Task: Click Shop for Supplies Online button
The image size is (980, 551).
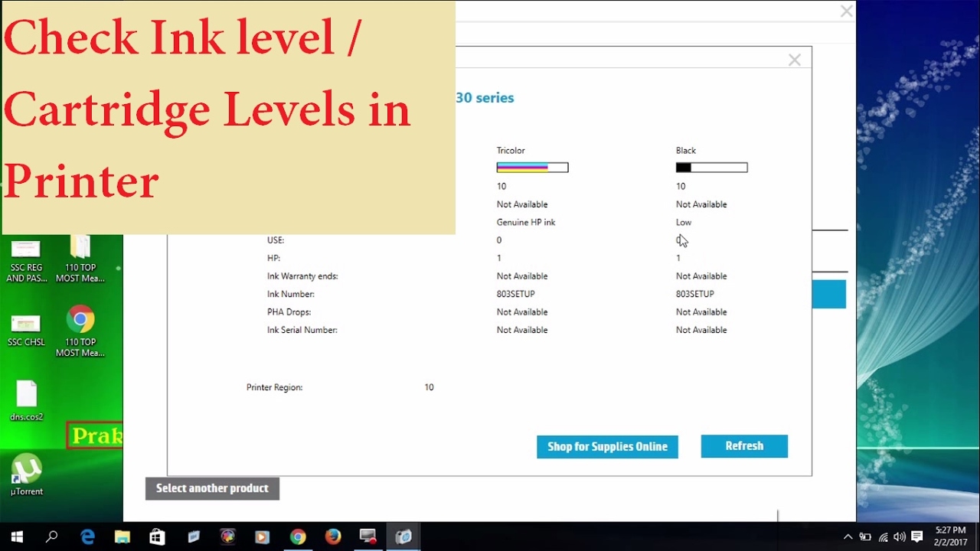Action: pos(607,446)
